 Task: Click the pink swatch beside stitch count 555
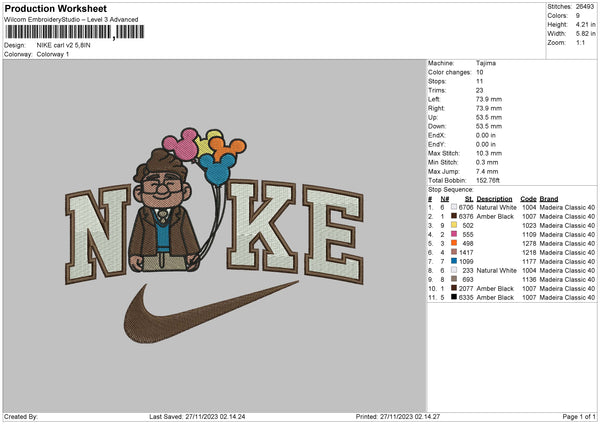(454, 234)
